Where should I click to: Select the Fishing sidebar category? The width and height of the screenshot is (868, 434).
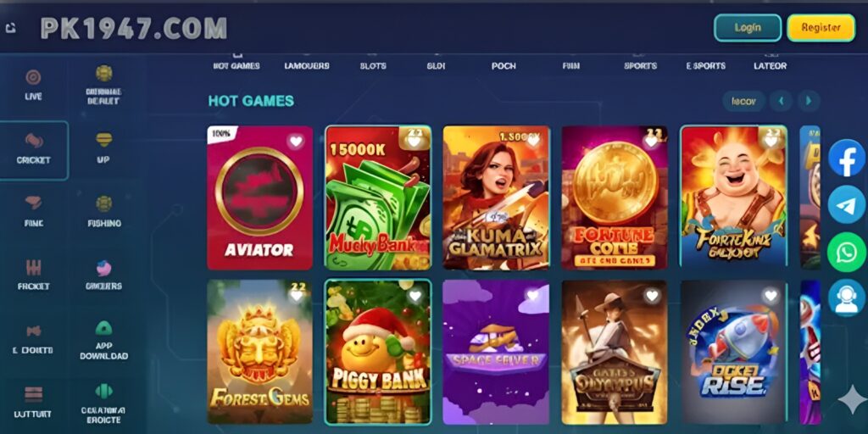click(x=103, y=211)
